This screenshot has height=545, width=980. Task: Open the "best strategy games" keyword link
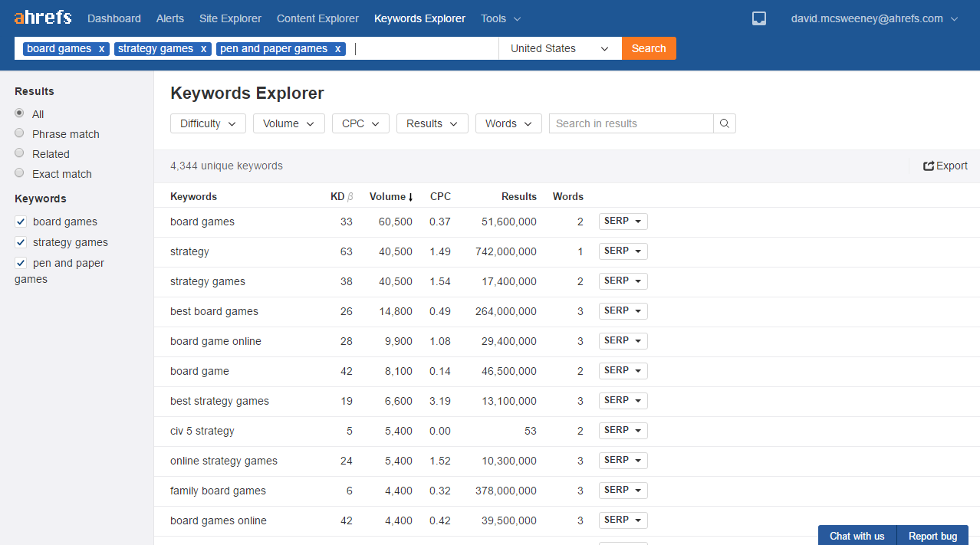[x=219, y=401]
